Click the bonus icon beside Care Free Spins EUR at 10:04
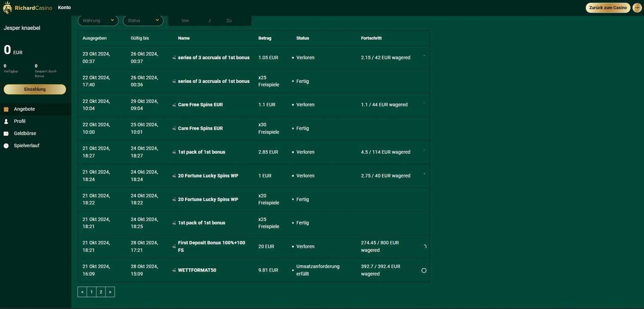Screen dimensions: 644x309 (174, 105)
